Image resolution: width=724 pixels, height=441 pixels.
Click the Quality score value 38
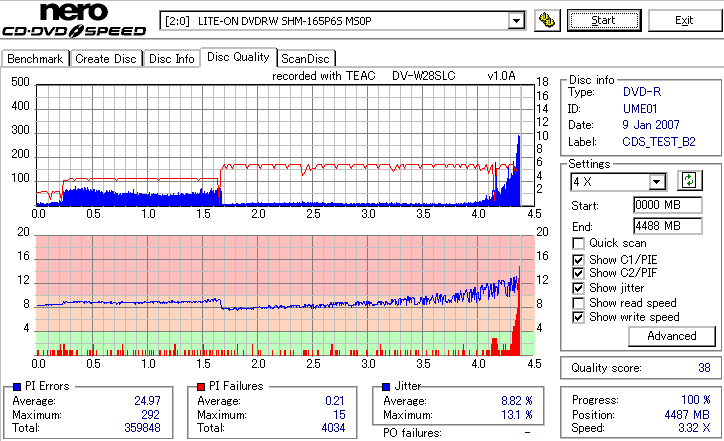[704, 368]
